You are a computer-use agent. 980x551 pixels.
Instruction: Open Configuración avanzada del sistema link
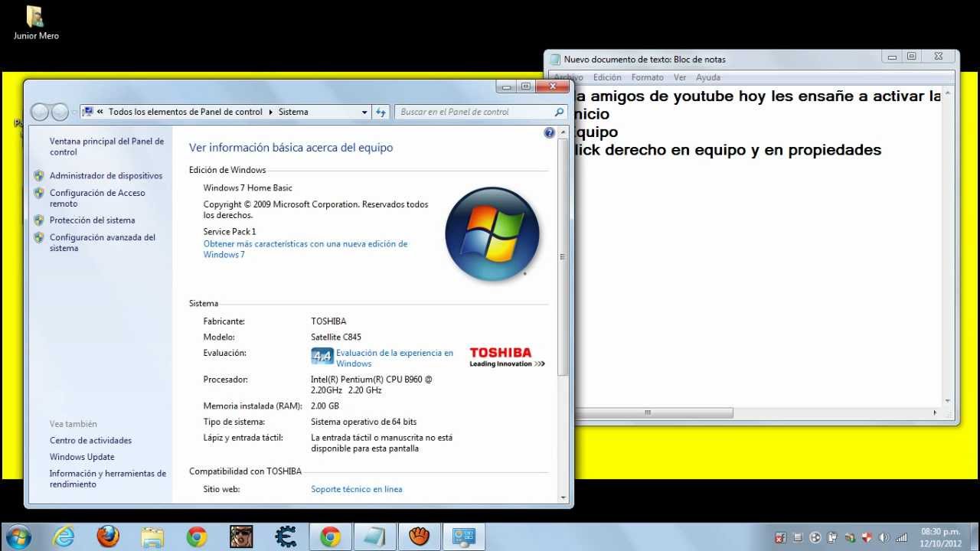(x=103, y=243)
